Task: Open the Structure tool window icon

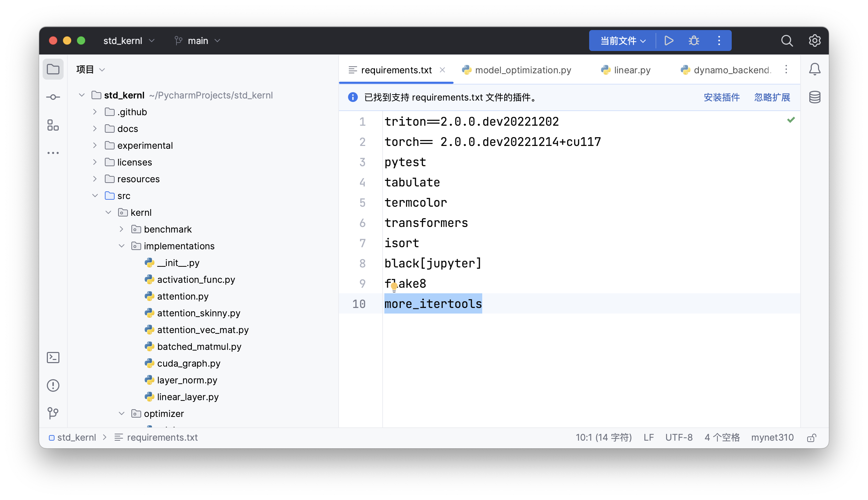Action: click(x=53, y=125)
